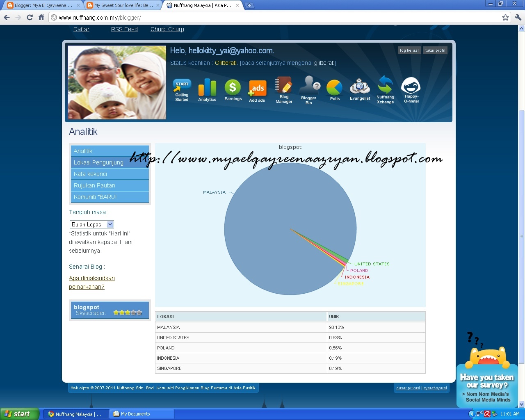Click the scrollbar down arrow
This screenshot has width=525, height=420.
522,404
